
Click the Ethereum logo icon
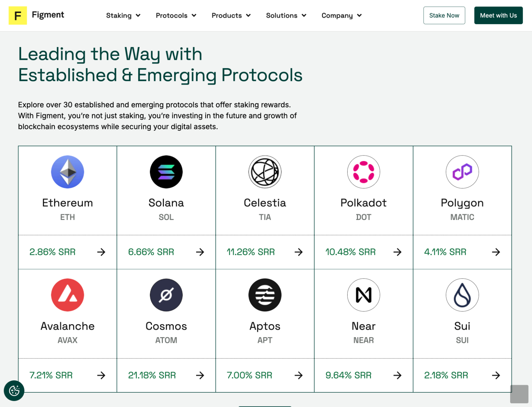[x=67, y=172]
